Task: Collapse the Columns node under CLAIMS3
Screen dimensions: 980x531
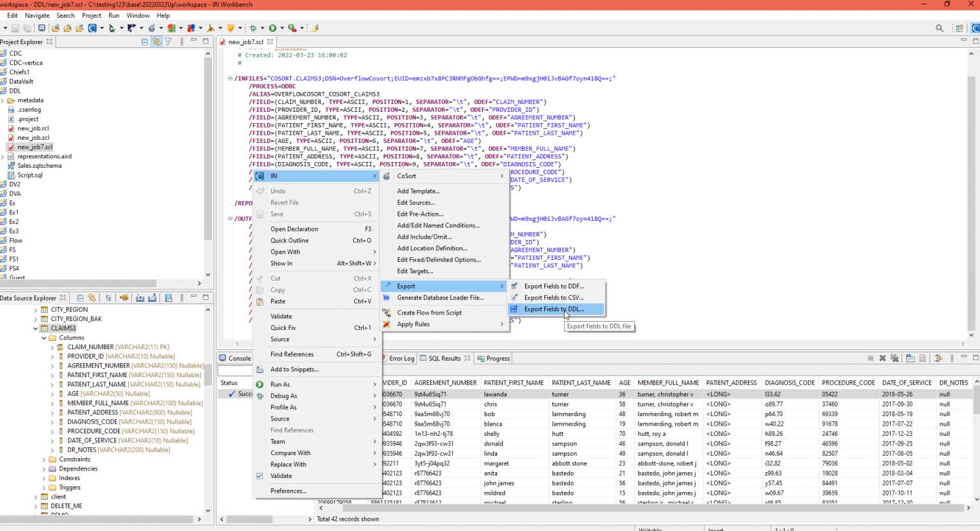Action: [x=43, y=337]
